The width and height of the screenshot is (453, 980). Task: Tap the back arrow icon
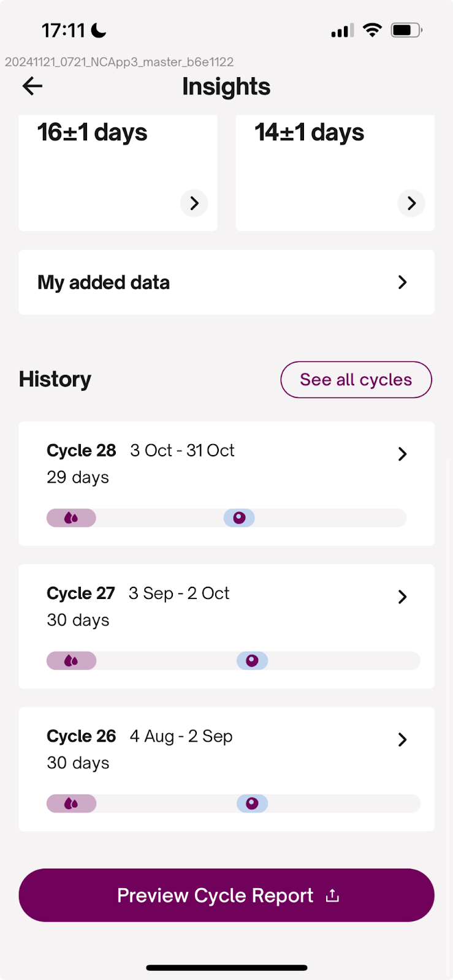32,86
